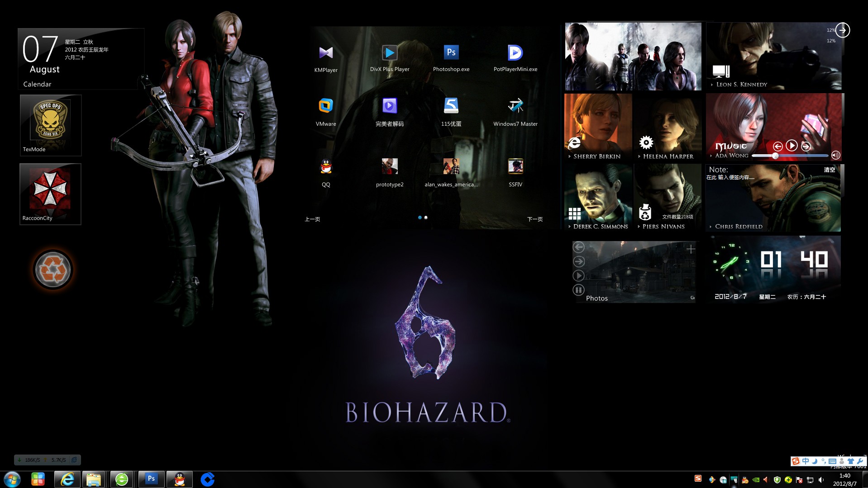Show previous photo in Photos widget
The image size is (868, 488).
578,247
